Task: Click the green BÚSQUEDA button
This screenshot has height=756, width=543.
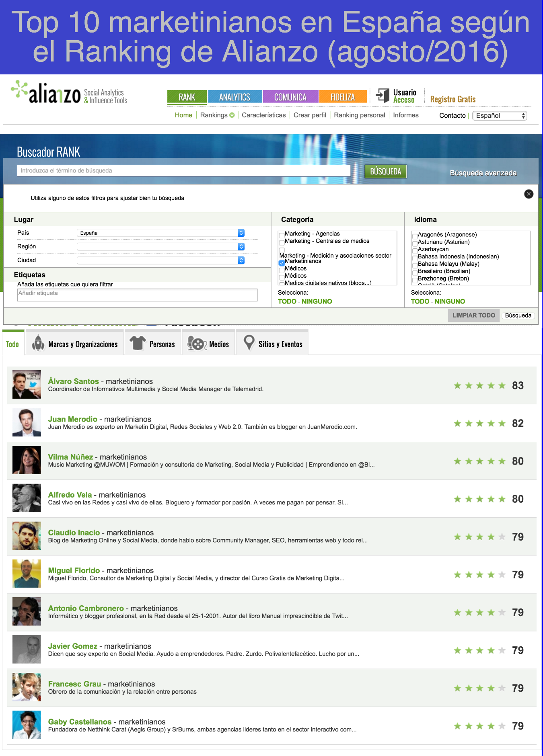Action: pos(386,171)
